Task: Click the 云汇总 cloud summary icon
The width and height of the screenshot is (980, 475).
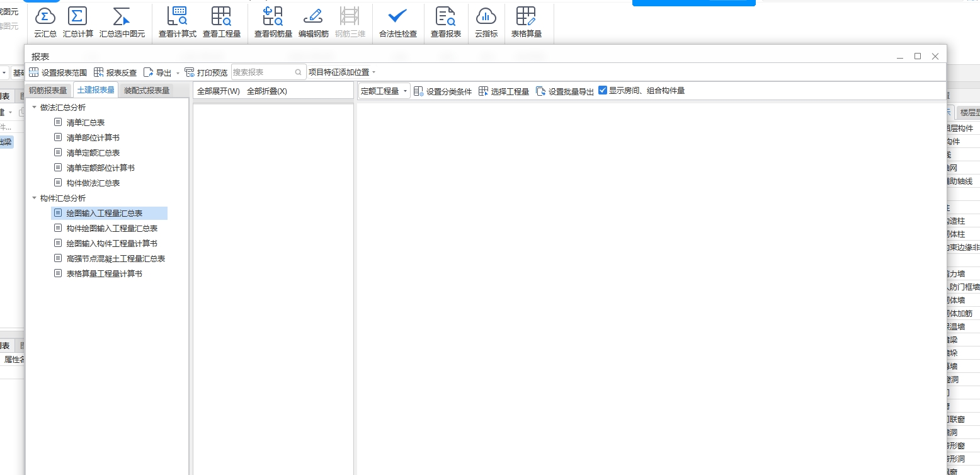Action: pos(45,16)
